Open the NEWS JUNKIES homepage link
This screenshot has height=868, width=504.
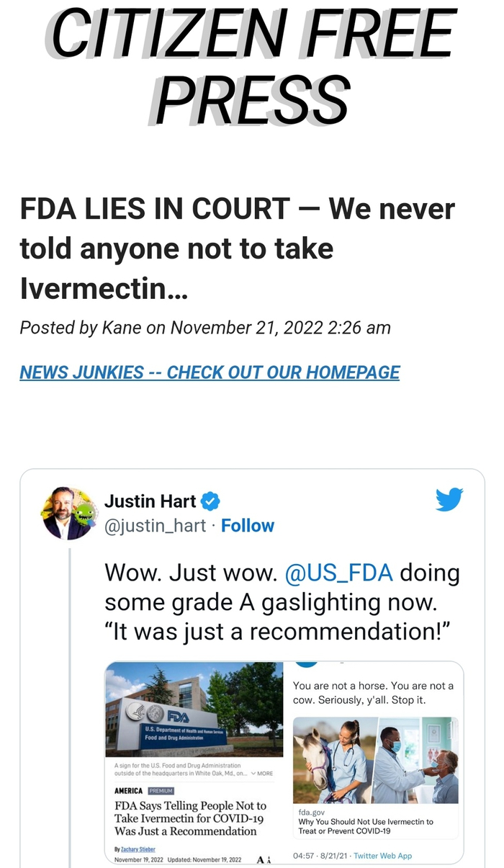coord(210,372)
